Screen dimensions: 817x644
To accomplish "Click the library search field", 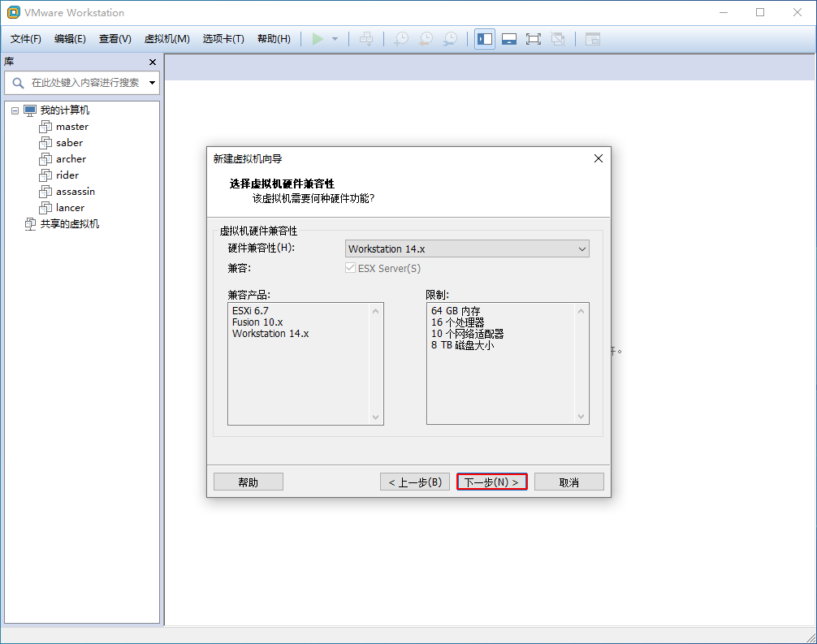I will (x=81, y=83).
